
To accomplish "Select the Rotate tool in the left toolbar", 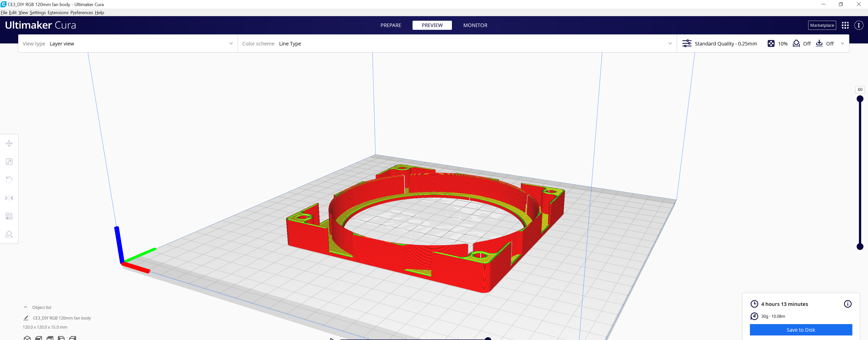I will pos(9,180).
